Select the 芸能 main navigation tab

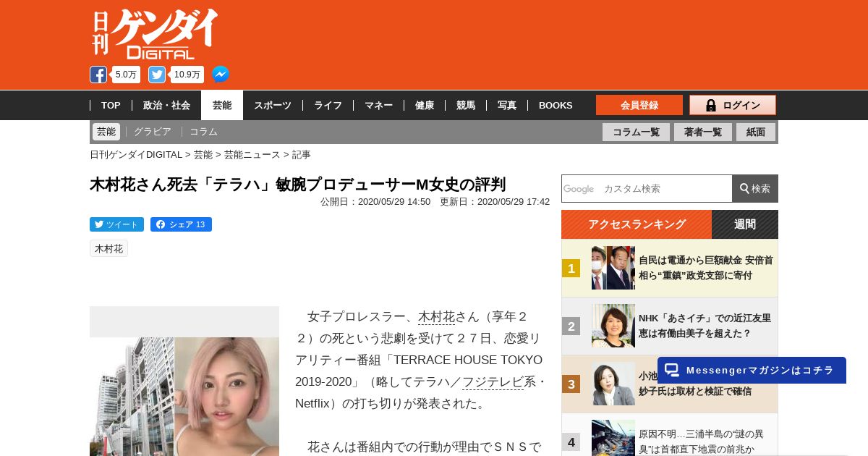(222, 105)
